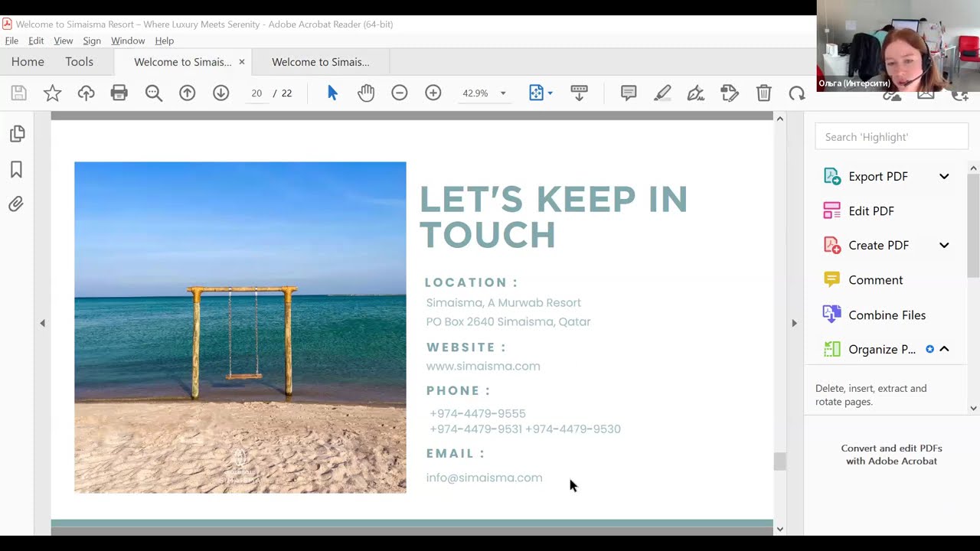Open the Window menu

[x=128, y=41]
